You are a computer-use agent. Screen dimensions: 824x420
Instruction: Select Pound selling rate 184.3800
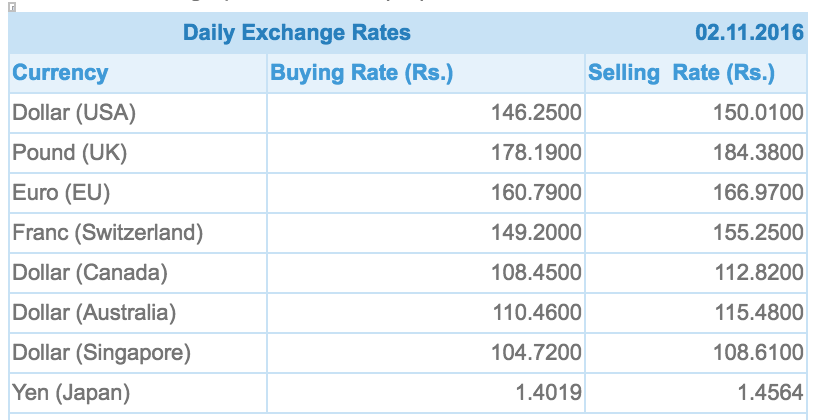point(758,153)
